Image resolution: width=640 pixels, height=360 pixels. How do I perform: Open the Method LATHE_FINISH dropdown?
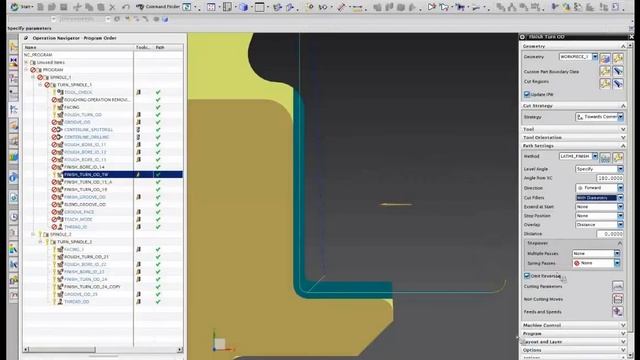tap(595, 156)
